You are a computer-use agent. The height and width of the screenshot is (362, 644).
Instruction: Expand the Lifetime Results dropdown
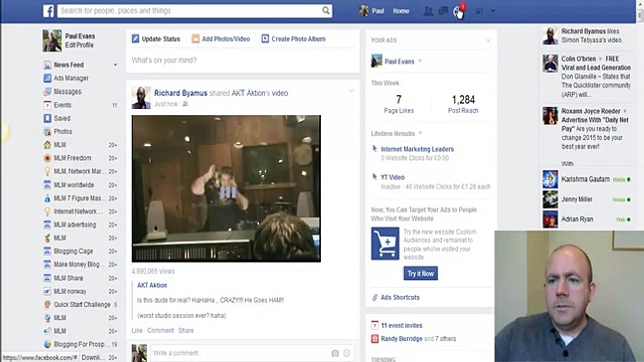420,134
